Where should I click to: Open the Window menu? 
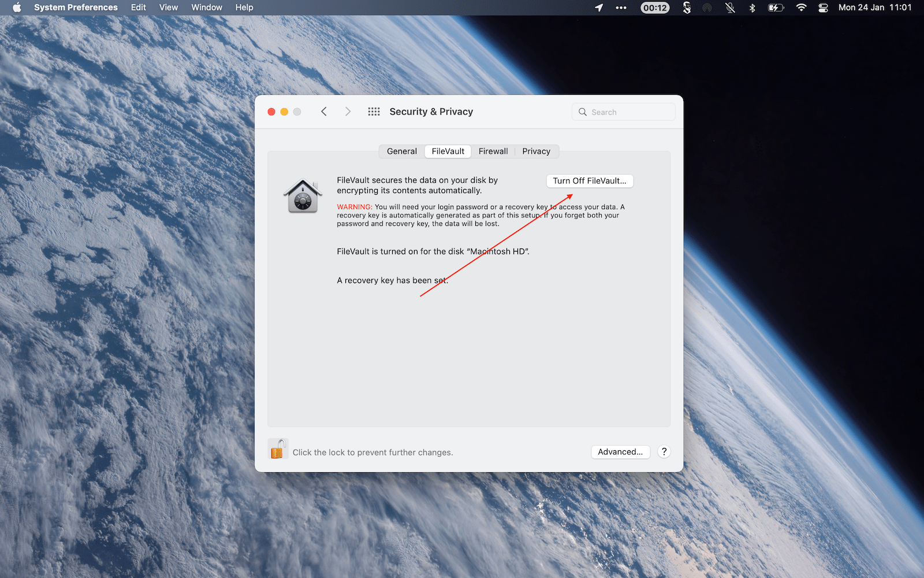coord(207,8)
